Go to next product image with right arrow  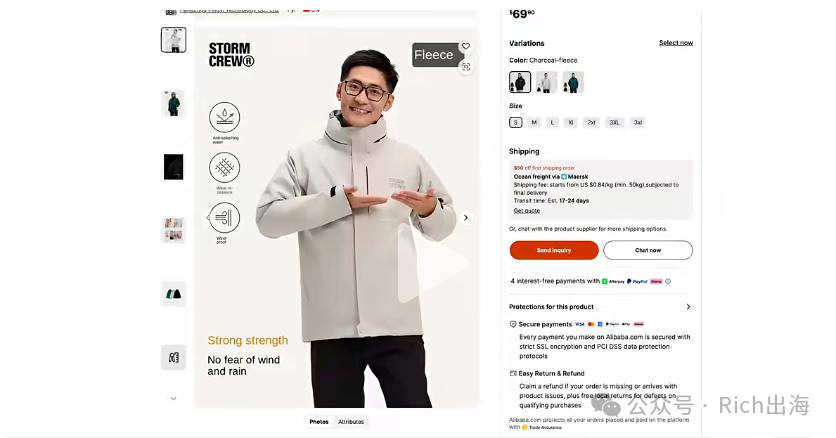(465, 217)
